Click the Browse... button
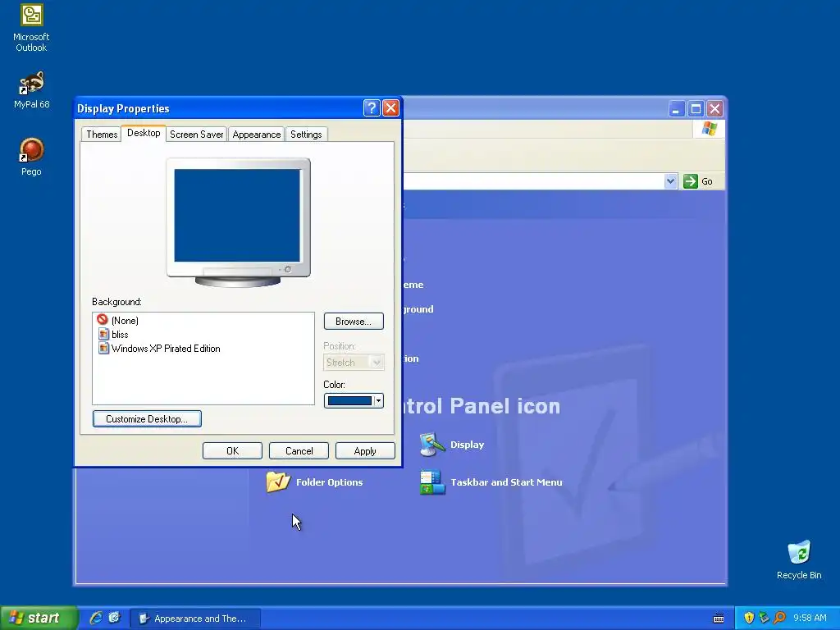The width and height of the screenshot is (840, 630). pyautogui.click(x=354, y=322)
